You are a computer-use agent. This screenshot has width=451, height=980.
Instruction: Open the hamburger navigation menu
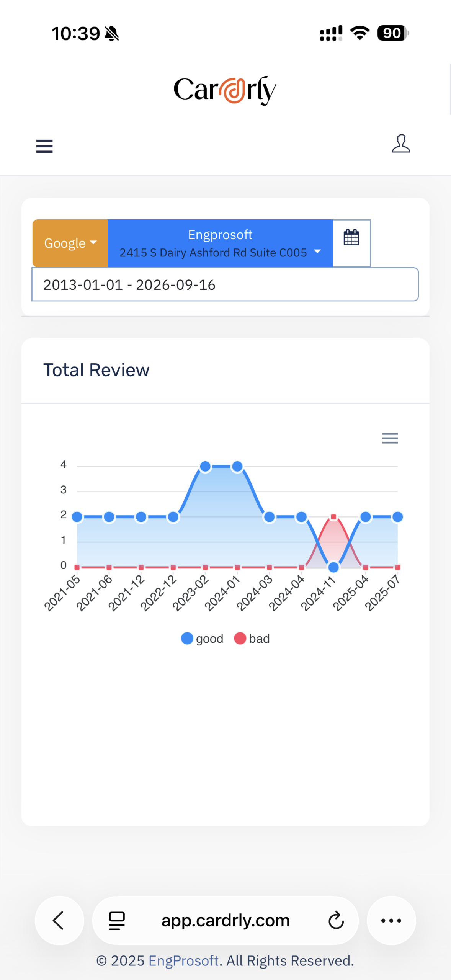[x=44, y=146]
